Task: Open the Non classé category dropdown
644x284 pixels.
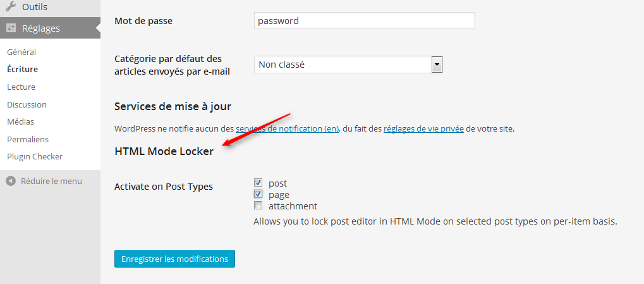Action: tap(348, 65)
